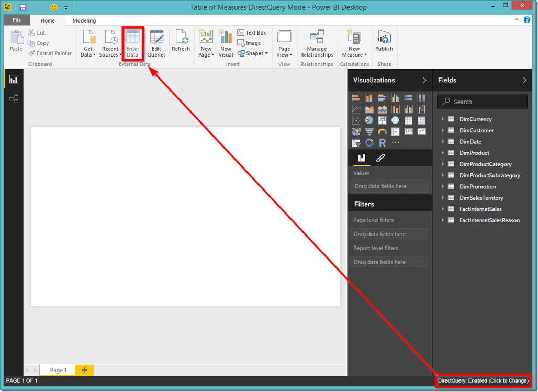Select the clustered bar chart visual
This screenshot has height=392, width=538.
(x=382, y=98)
